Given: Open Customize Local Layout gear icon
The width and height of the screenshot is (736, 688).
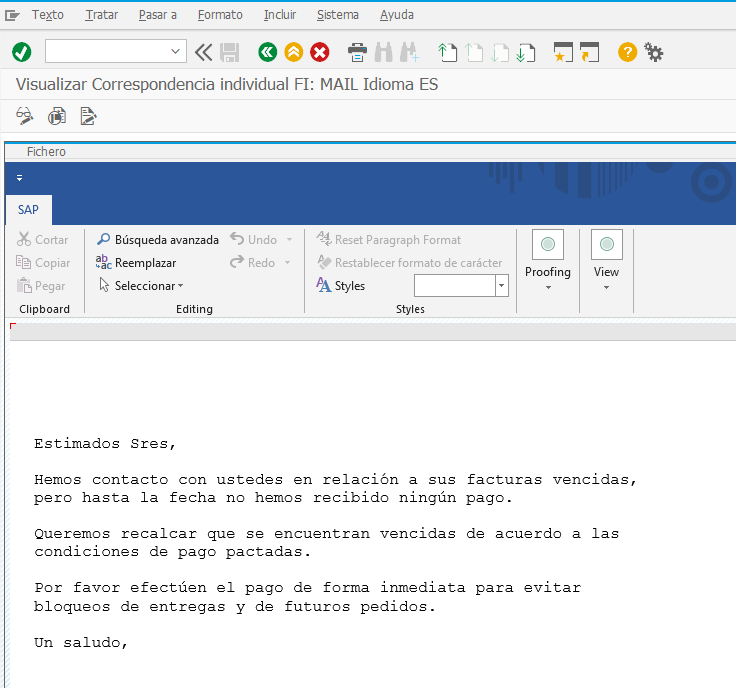Looking at the screenshot, I should [x=653, y=52].
